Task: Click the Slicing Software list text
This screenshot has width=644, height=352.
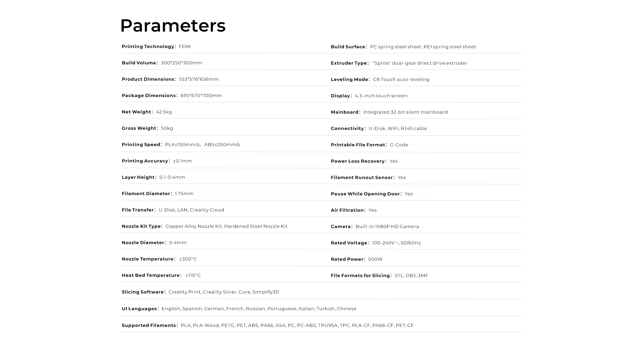Action: click(200, 292)
